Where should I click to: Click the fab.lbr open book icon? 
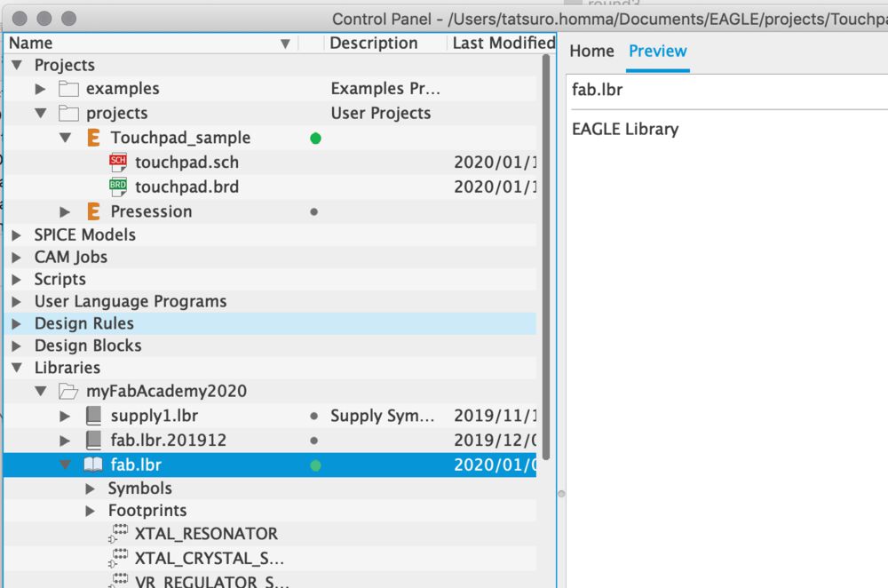pos(93,465)
